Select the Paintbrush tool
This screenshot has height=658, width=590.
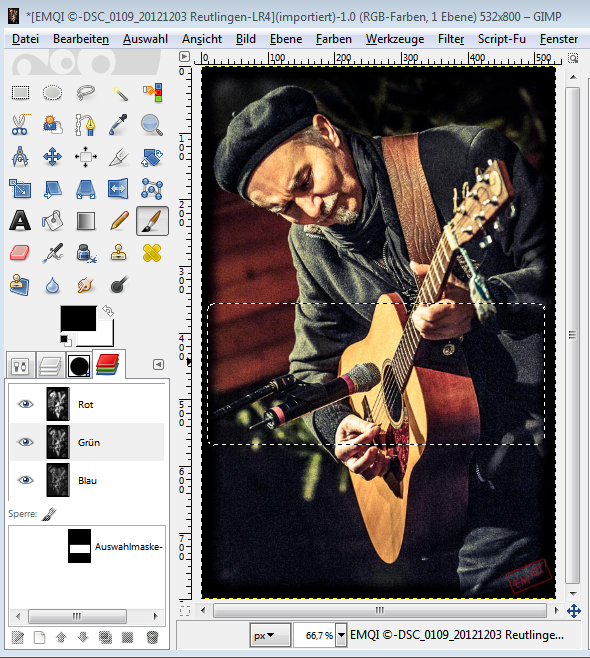(152, 221)
